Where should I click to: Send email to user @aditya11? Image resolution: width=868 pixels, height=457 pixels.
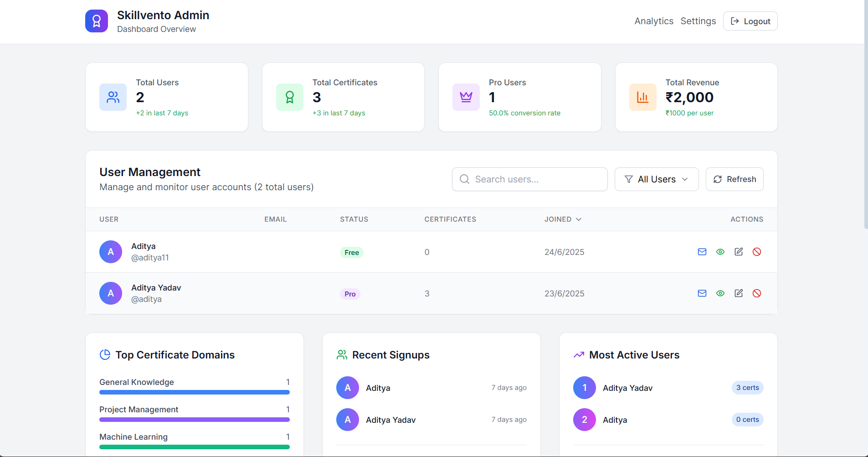pyautogui.click(x=702, y=252)
